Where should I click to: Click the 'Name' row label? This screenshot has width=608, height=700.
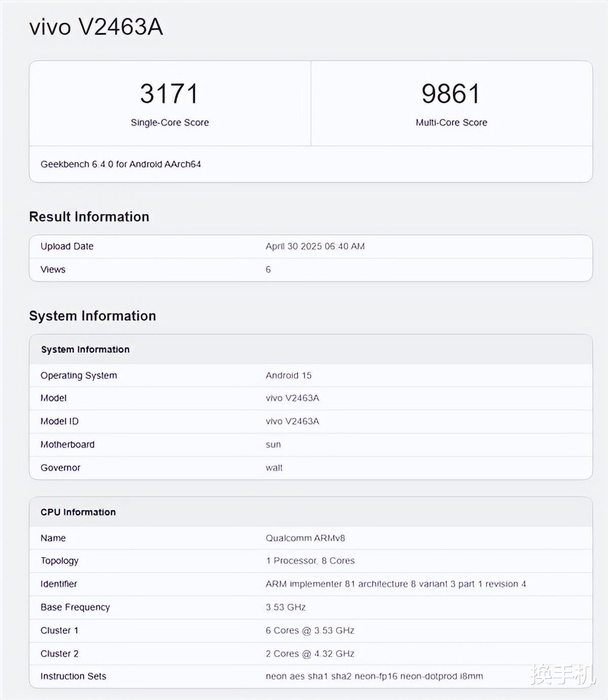point(53,538)
